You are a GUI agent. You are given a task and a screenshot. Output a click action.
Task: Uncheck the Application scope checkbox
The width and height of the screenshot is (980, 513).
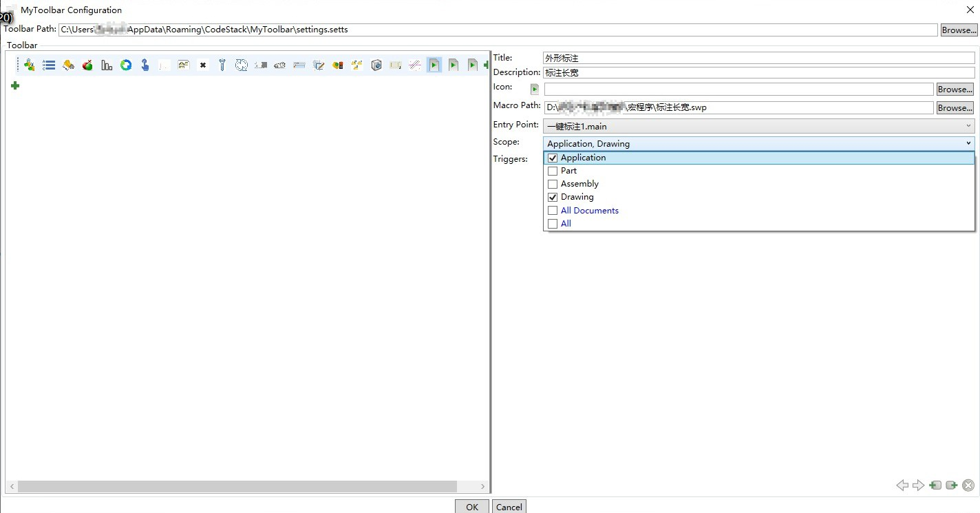(x=553, y=158)
